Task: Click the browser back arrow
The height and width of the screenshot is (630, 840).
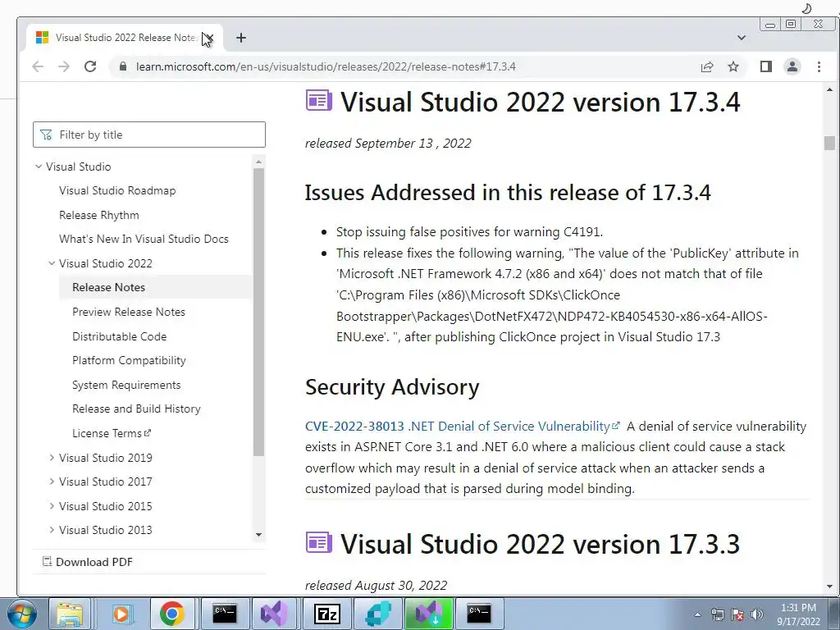Action: tap(38, 66)
